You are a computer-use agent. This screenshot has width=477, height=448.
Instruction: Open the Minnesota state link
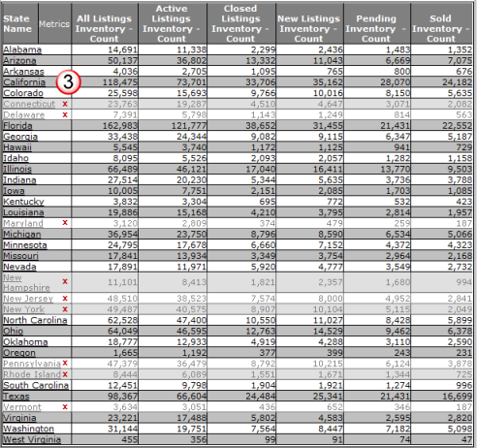(x=25, y=245)
